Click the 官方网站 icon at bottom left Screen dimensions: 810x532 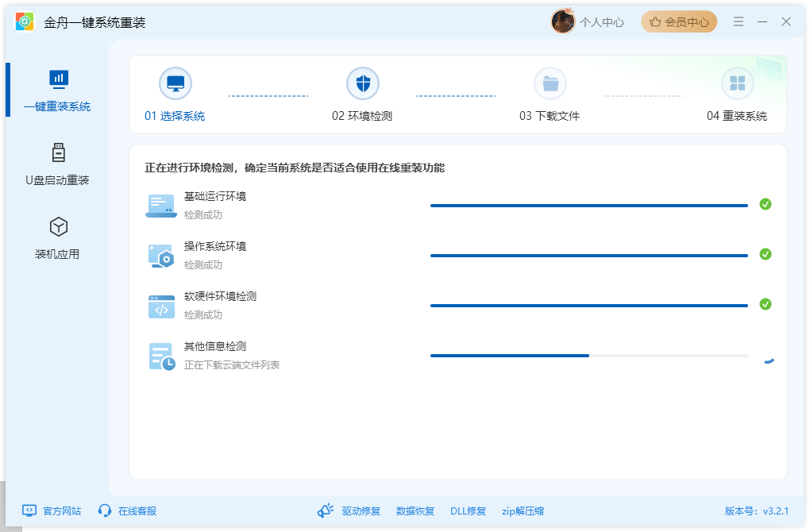[x=29, y=511]
